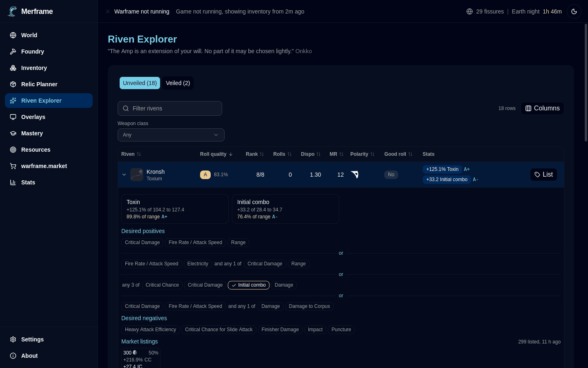Click the 18 rows count label
588x368 pixels.
[507, 108]
